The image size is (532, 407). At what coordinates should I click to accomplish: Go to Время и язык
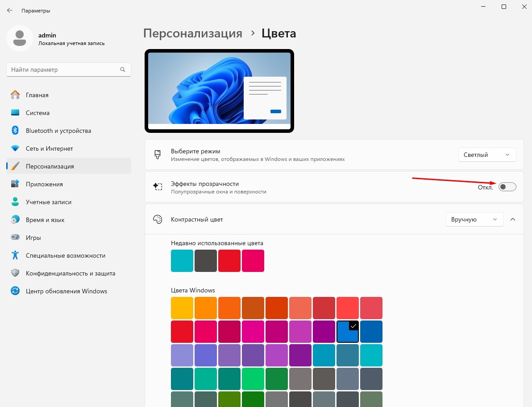[69, 220]
